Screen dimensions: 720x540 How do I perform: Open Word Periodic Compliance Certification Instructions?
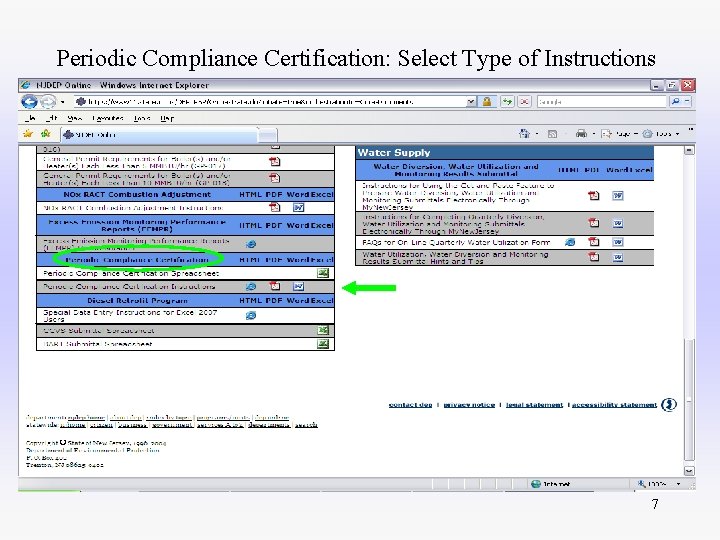coord(298,287)
